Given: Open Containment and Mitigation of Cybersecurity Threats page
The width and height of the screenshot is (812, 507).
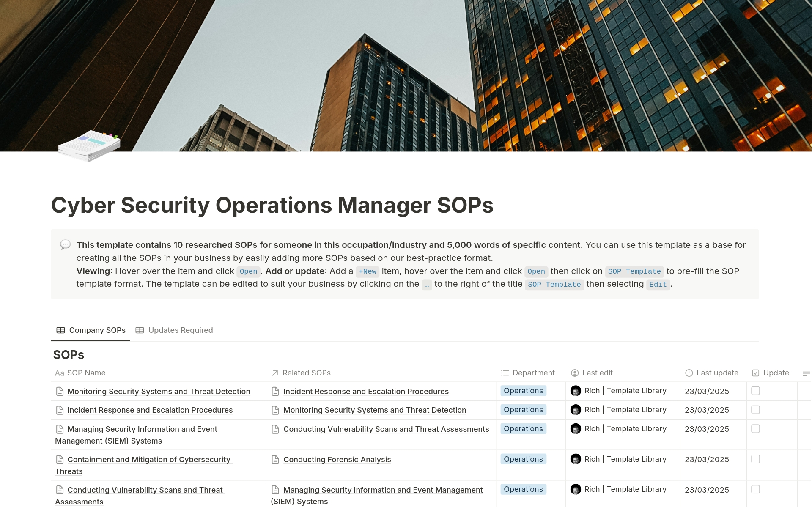Looking at the screenshot, I should coord(148,460).
